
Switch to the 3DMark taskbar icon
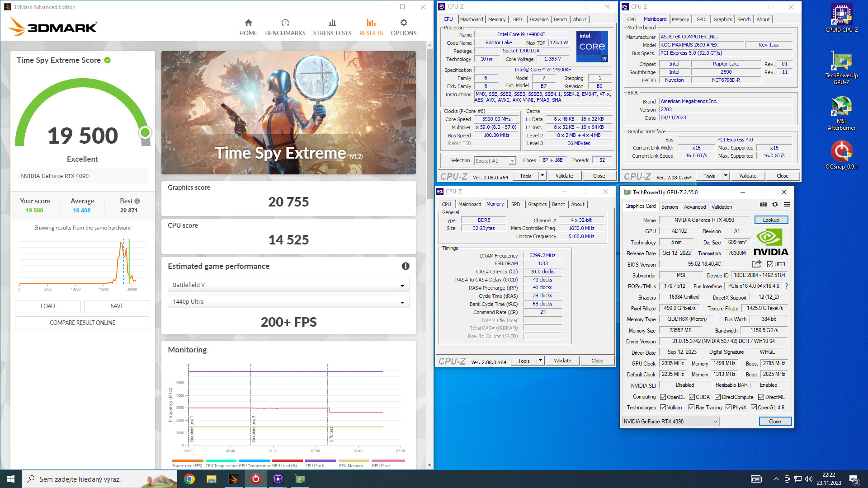click(234, 479)
